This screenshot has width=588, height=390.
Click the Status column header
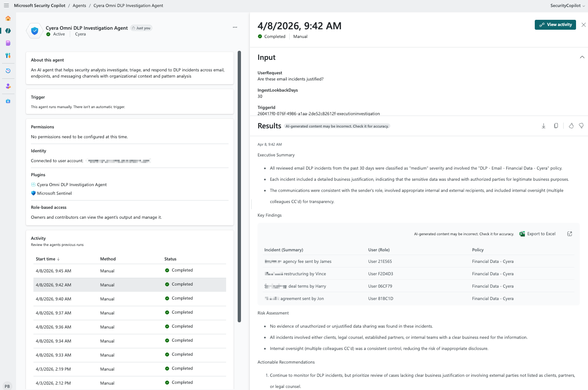pos(170,259)
